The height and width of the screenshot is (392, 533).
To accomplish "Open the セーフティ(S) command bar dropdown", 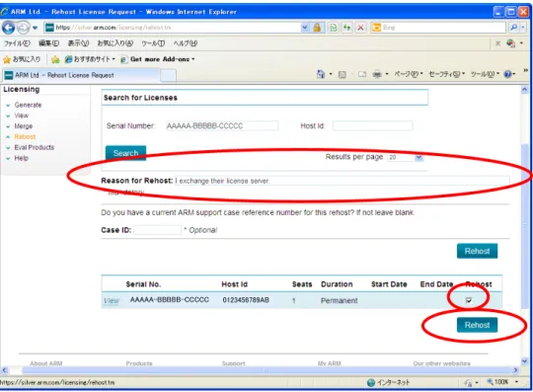I will point(447,74).
